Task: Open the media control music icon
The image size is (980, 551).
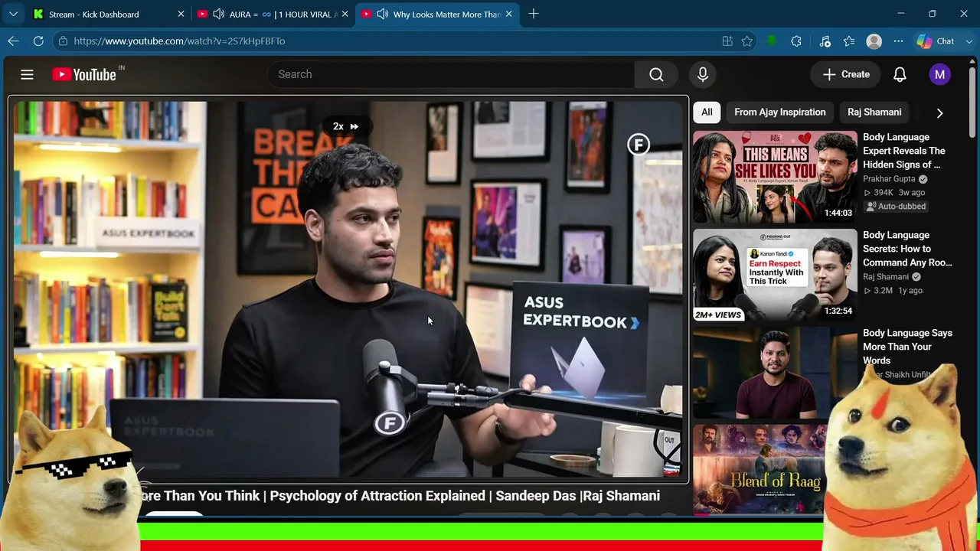Action: coord(825,41)
